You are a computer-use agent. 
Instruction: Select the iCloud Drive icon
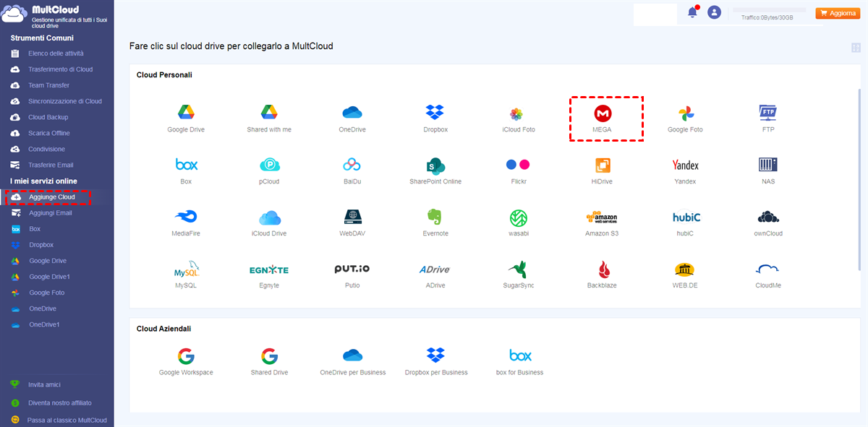pos(269,217)
